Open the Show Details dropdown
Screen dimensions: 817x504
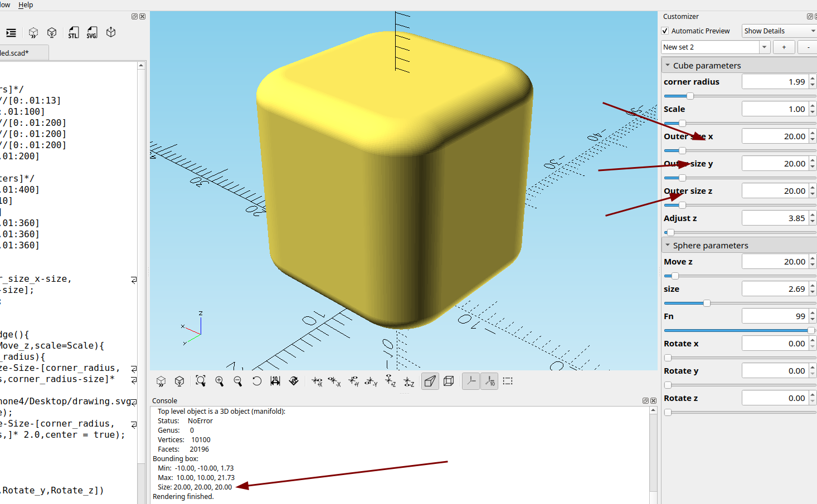[x=779, y=31]
